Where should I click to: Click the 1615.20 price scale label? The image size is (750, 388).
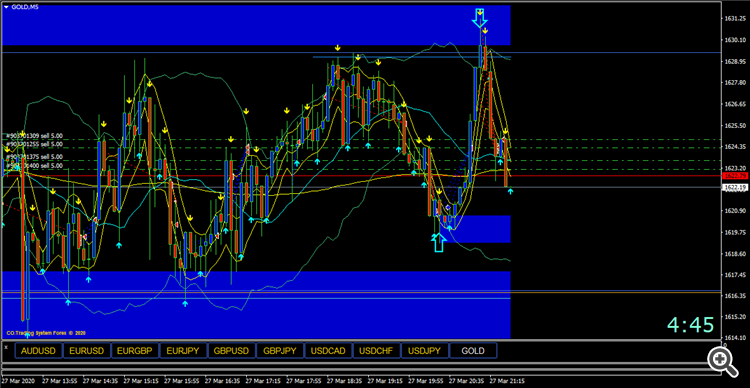click(735, 317)
